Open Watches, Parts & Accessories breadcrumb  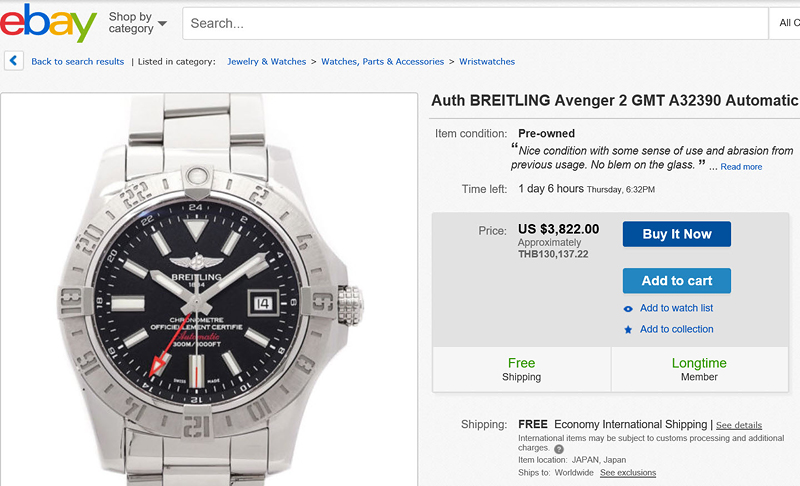pyautogui.click(x=382, y=62)
